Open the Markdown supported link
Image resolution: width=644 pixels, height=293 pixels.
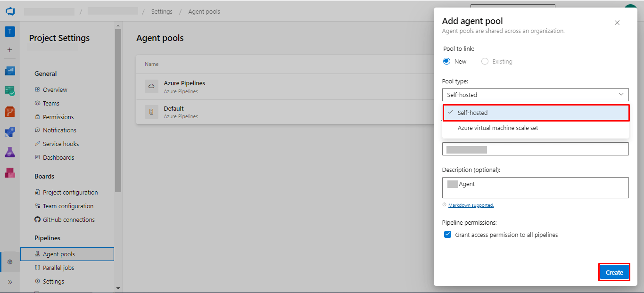[x=471, y=205]
